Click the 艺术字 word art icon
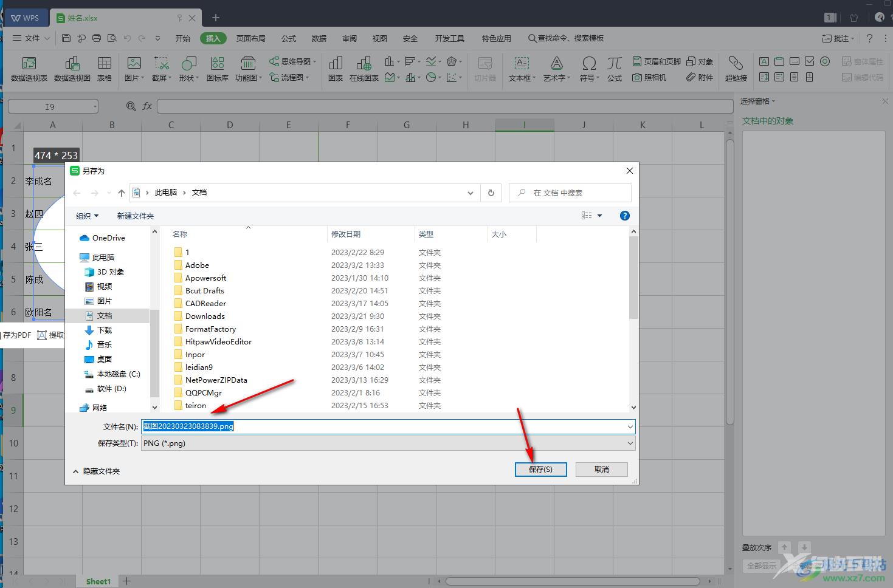Screen dimensions: 893x588 [x=556, y=69]
